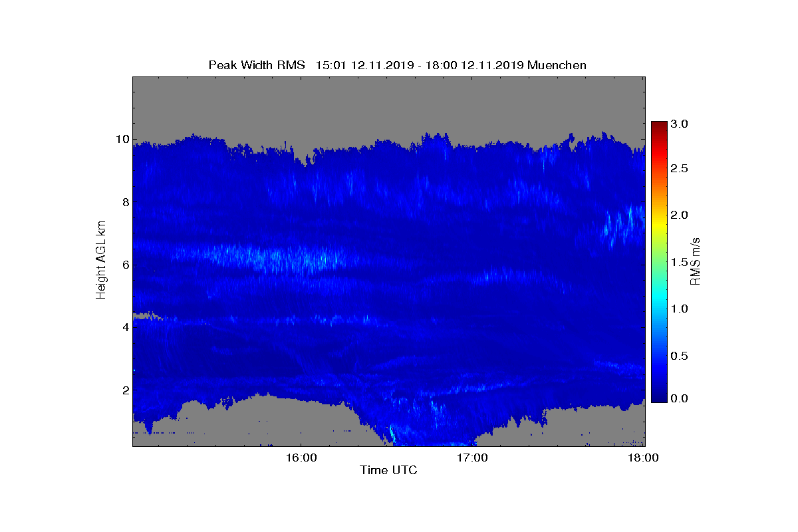This screenshot has height=532, width=798.
Task: Click the colorbar value '2.5'
Action: [680, 169]
